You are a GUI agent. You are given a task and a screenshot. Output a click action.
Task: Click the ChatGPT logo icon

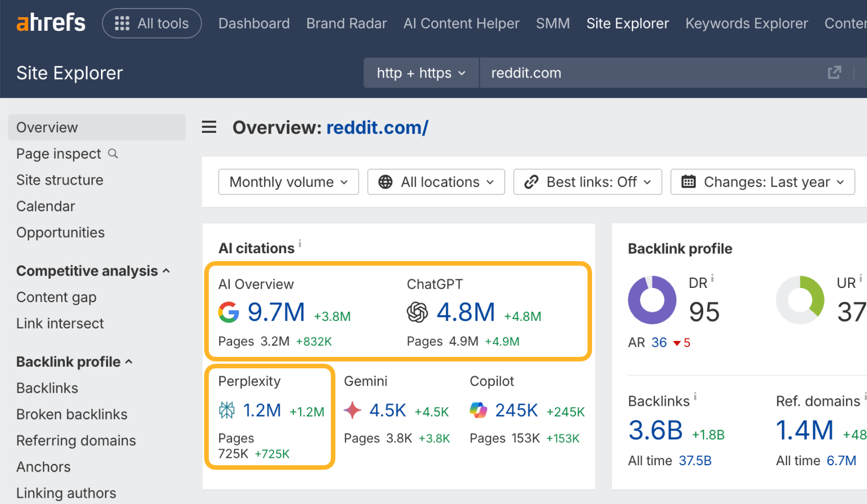(x=418, y=312)
